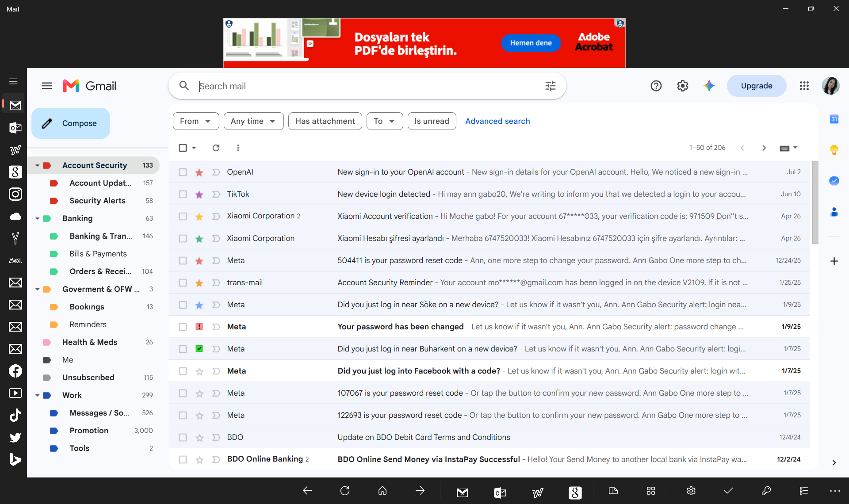The height and width of the screenshot is (504, 849).
Task: Open TikTok from the left sidebar
Action: 15,415
